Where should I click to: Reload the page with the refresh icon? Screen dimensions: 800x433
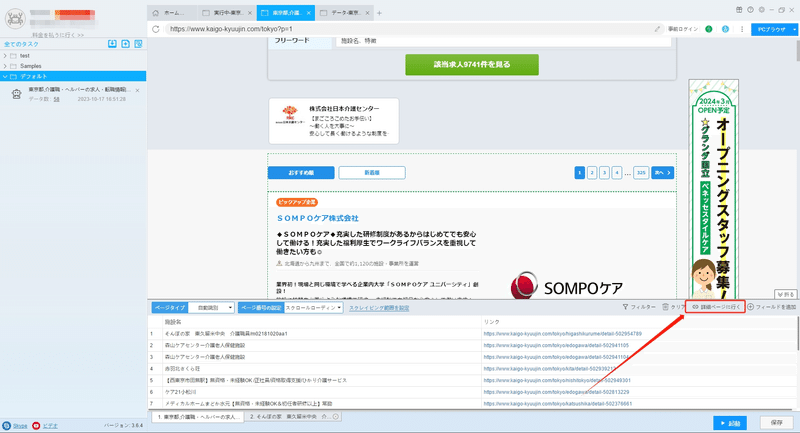(x=156, y=29)
